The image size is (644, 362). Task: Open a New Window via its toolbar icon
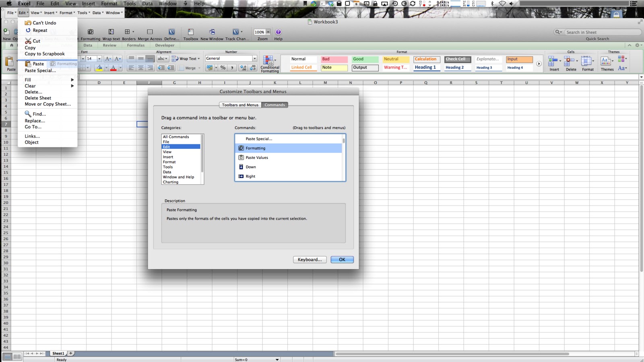(x=212, y=33)
